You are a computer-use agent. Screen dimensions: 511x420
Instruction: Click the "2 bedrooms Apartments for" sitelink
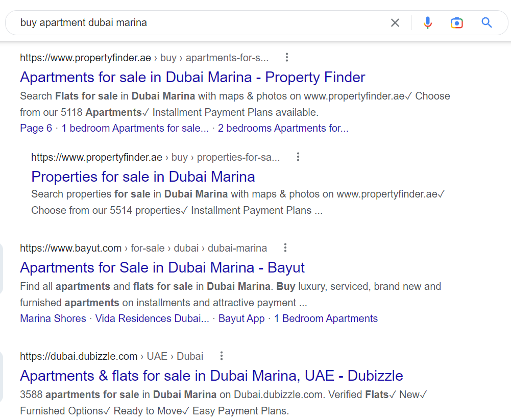tap(283, 128)
